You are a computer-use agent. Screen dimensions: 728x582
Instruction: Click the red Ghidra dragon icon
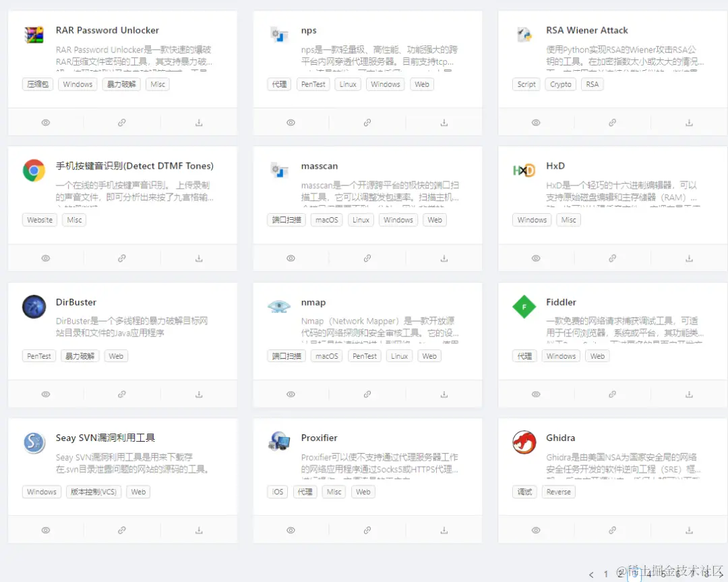tap(524, 442)
